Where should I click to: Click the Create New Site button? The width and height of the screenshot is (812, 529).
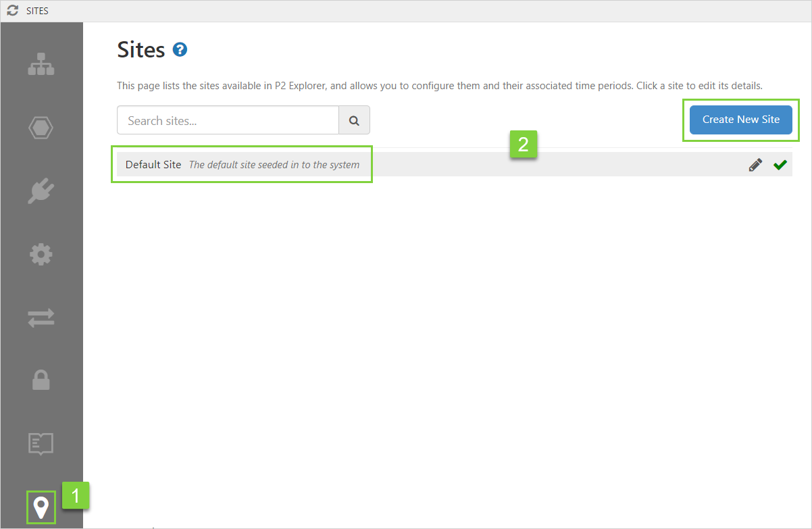tap(740, 120)
